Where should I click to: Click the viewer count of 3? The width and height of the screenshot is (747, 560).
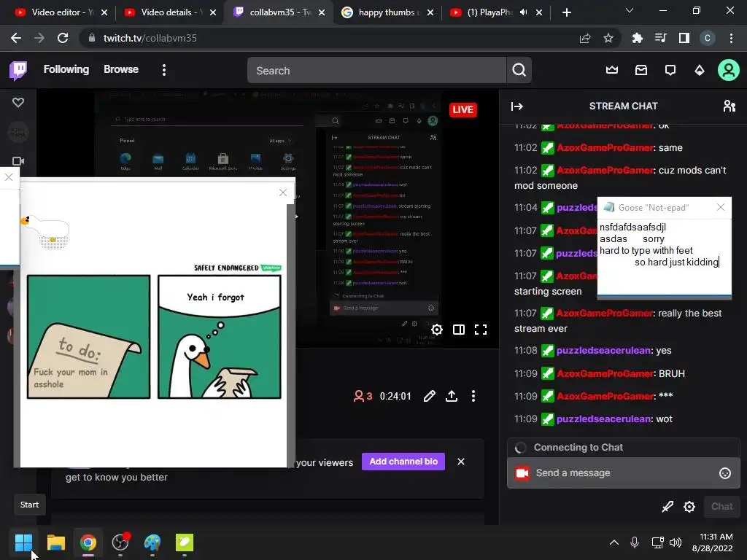point(363,396)
